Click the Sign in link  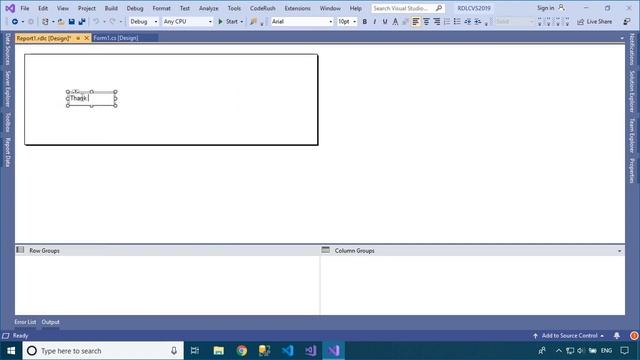(545, 8)
